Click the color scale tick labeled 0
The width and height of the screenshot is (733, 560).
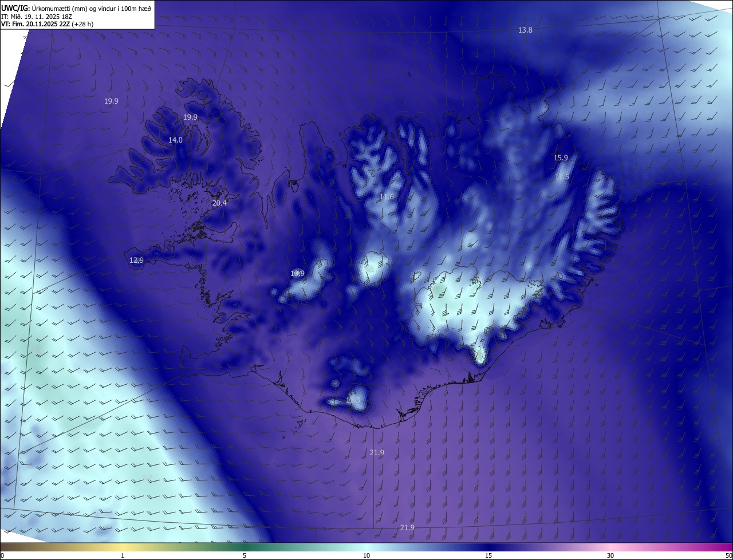pyautogui.click(x=2, y=555)
